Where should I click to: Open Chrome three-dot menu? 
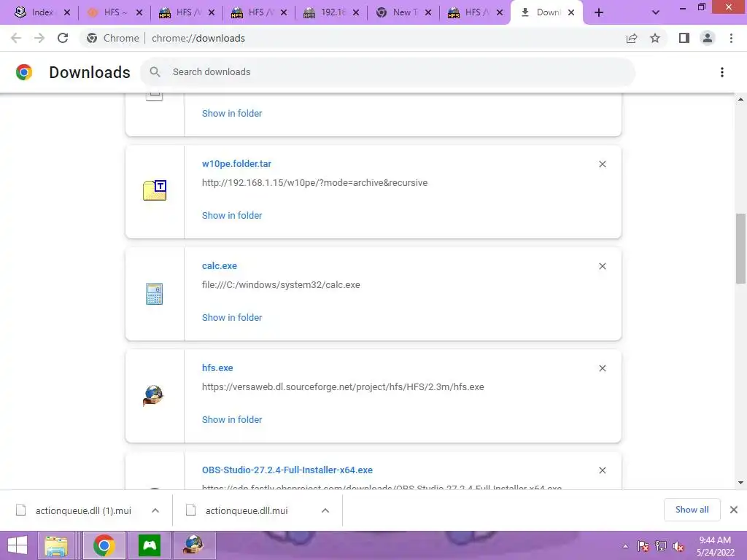tap(731, 38)
